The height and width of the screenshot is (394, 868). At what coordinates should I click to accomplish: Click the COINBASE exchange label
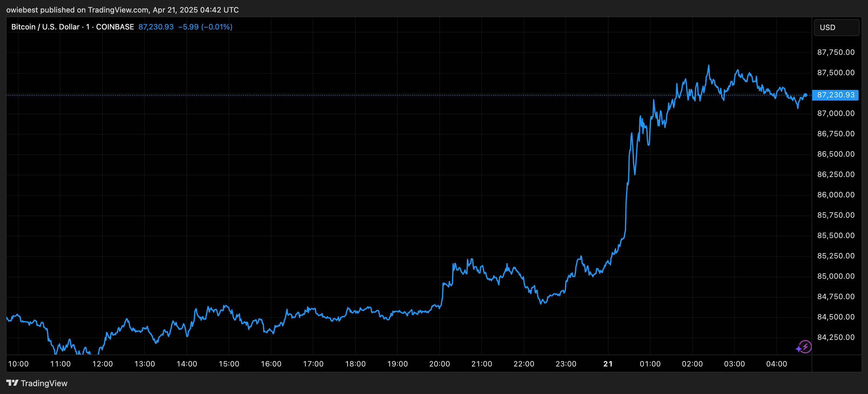coord(115,27)
